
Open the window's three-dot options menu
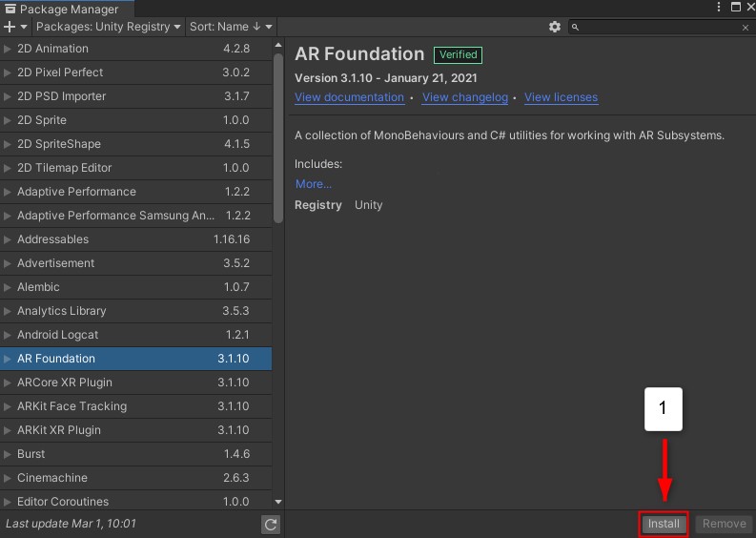pos(719,7)
